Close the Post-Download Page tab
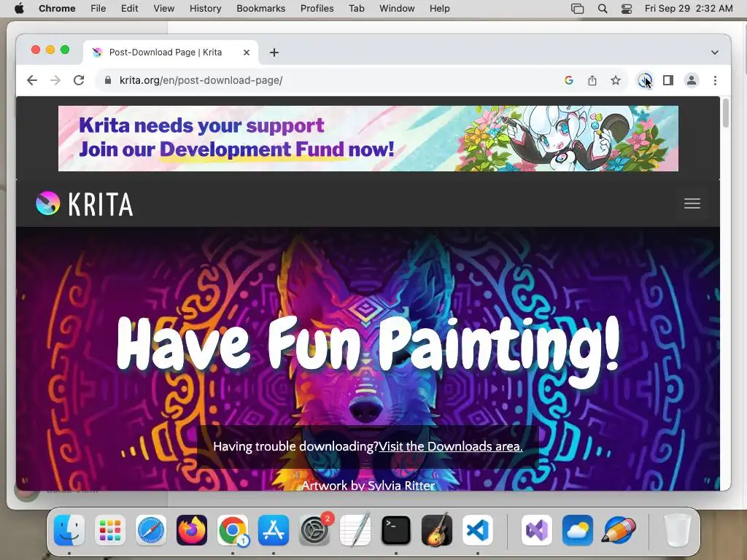747x560 pixels. [x=247, y=52]
